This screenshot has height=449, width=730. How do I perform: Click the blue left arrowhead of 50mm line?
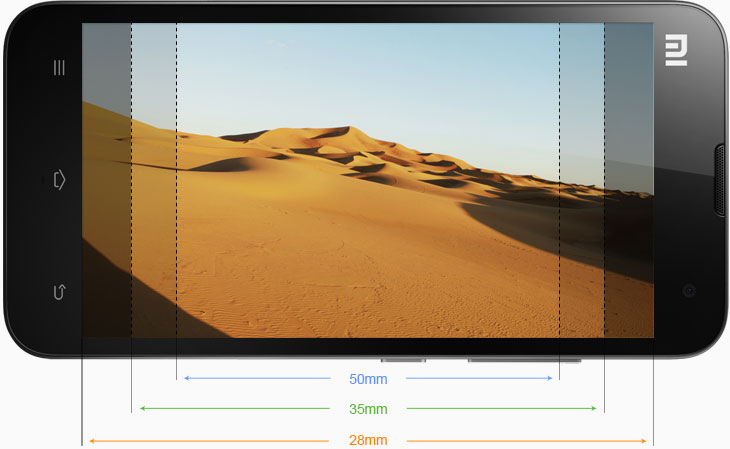(187, 379)
